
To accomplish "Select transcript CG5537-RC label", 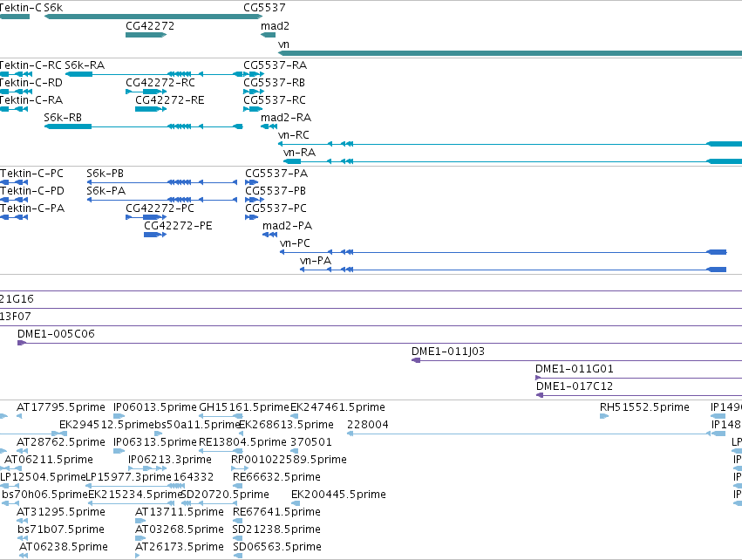I will pos(275,100).
